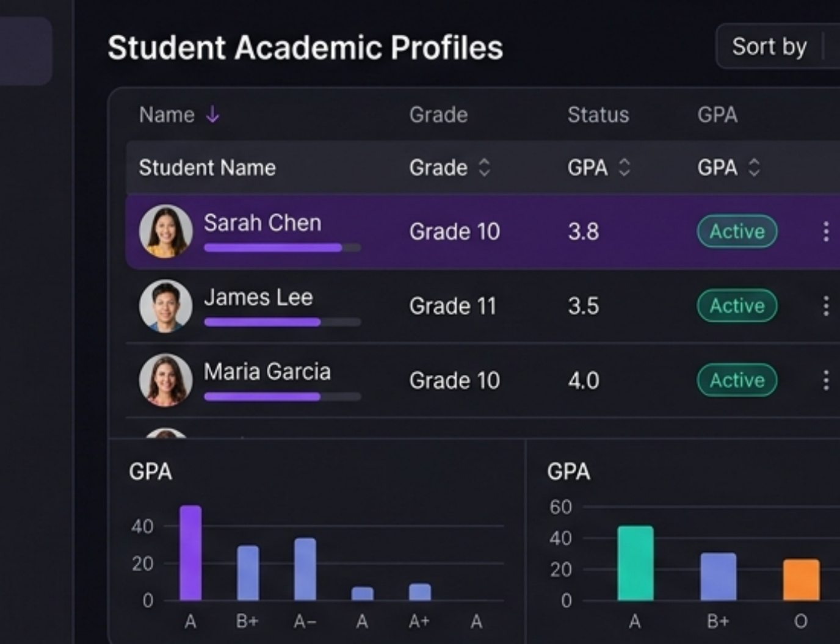Screen dimensions: 840x644
Task: Select the name Maria Garcia
Action: coord(267,372)
